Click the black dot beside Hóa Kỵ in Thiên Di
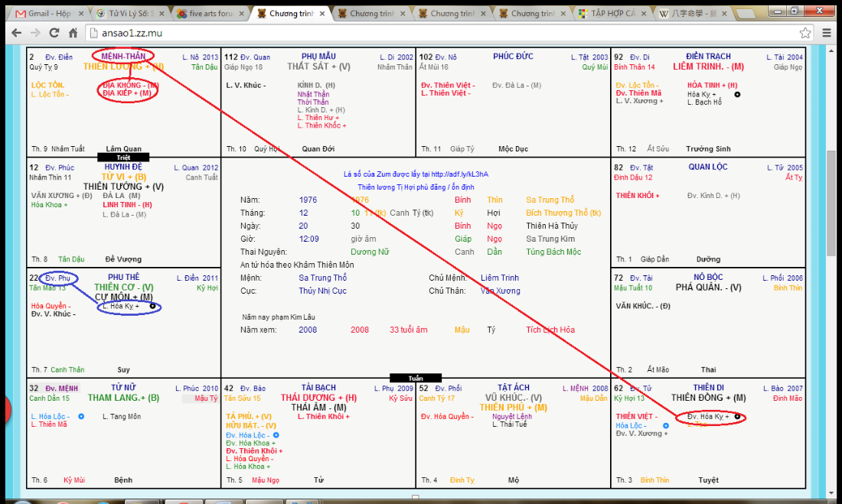This screenshot has width=842, height=504. tap(737, 417)
